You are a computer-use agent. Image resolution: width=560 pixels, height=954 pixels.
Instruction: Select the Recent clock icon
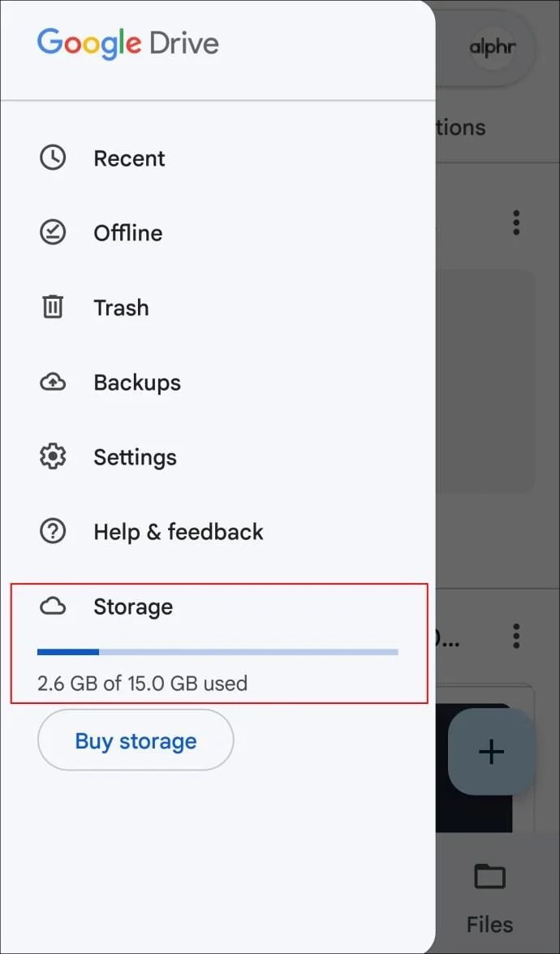53,158
